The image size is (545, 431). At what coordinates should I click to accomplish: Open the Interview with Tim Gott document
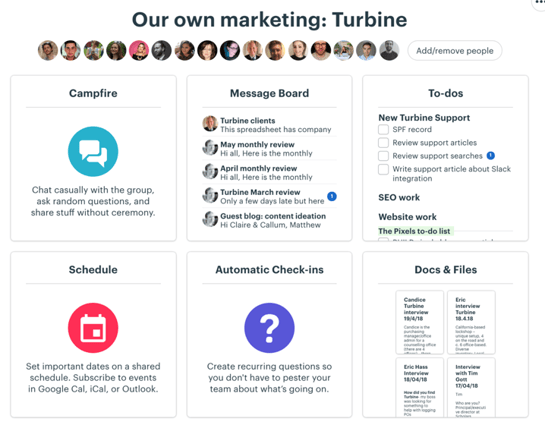click(x=471, y=387)
